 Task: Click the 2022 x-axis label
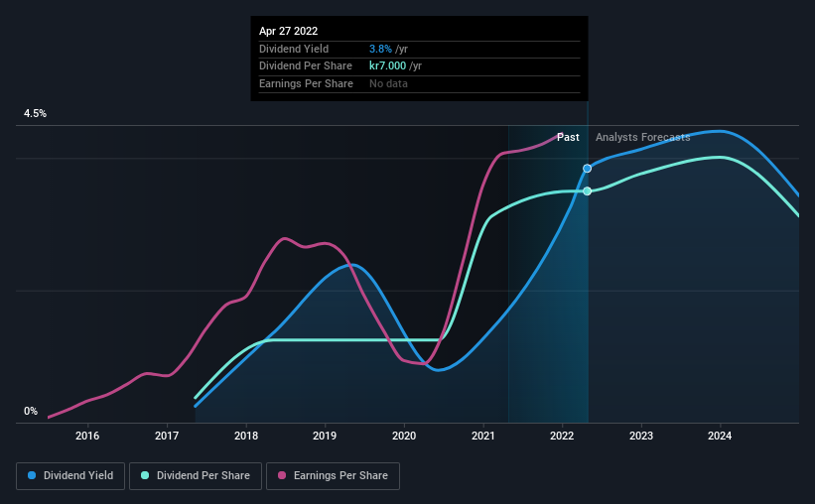(562, 436)
